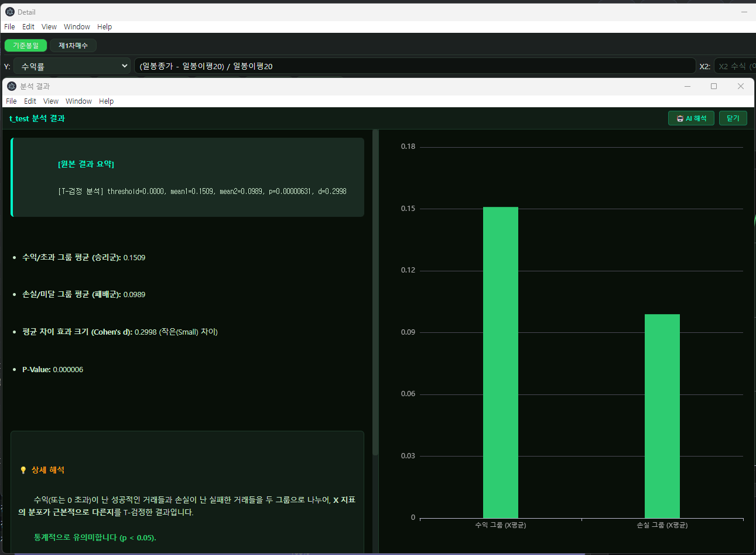Click the left panel vertical scrollbar
Viewport: 756px width, 555px height.
click(x=375, y=293)
